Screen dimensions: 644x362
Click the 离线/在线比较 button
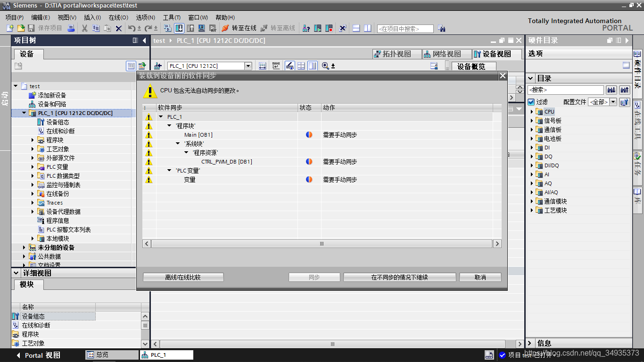click(183, 277)
